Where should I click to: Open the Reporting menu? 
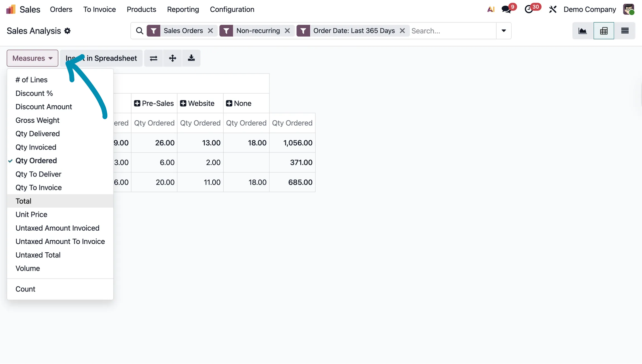[183, 9]
